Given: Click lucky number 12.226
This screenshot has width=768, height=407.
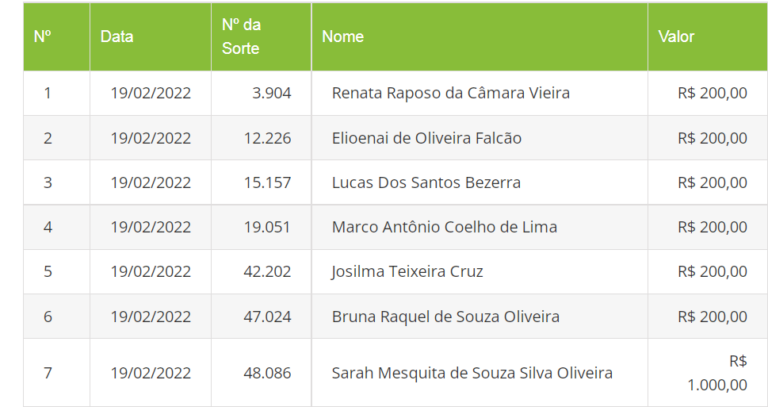Looking at the screenshot, I should point(268,138).
